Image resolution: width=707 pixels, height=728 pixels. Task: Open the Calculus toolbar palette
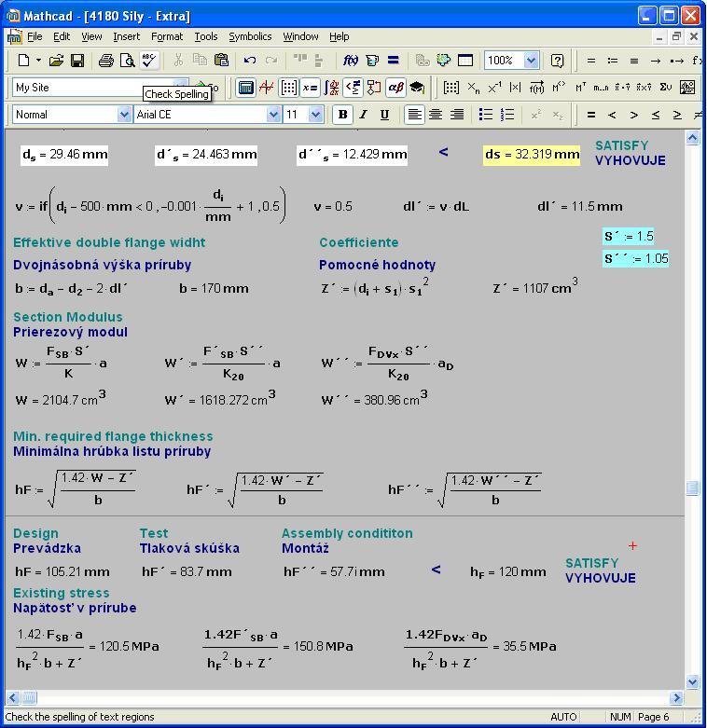tap(331, 88)
